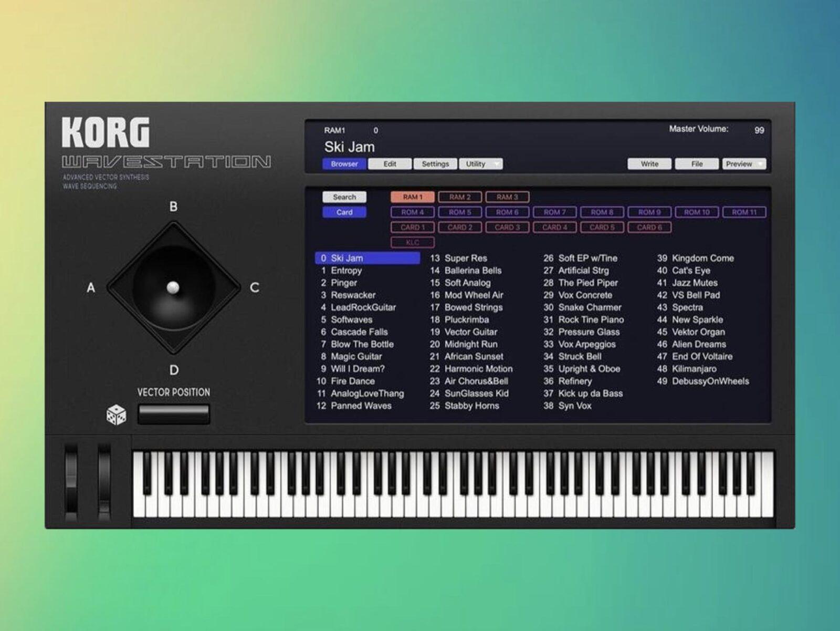Open the patch Search panel
The image size is (840, 631).
point(344,197)
